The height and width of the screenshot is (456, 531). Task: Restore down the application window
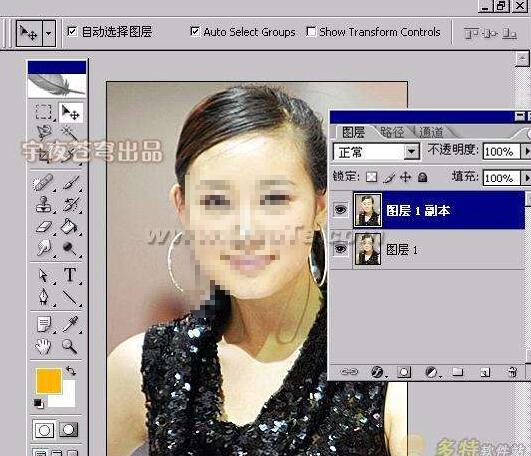point(502,6)
